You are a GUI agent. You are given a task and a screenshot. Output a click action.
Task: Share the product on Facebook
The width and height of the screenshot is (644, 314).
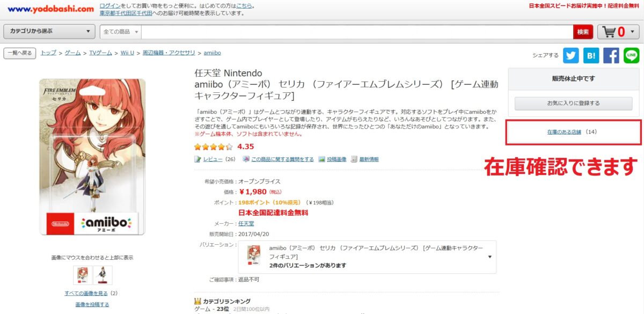(x=611, y=55)
